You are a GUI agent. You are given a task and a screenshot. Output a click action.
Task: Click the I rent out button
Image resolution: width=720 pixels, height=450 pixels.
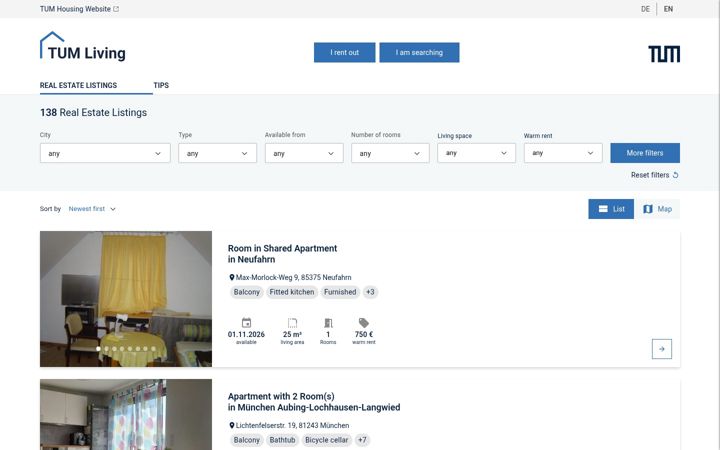344,52
